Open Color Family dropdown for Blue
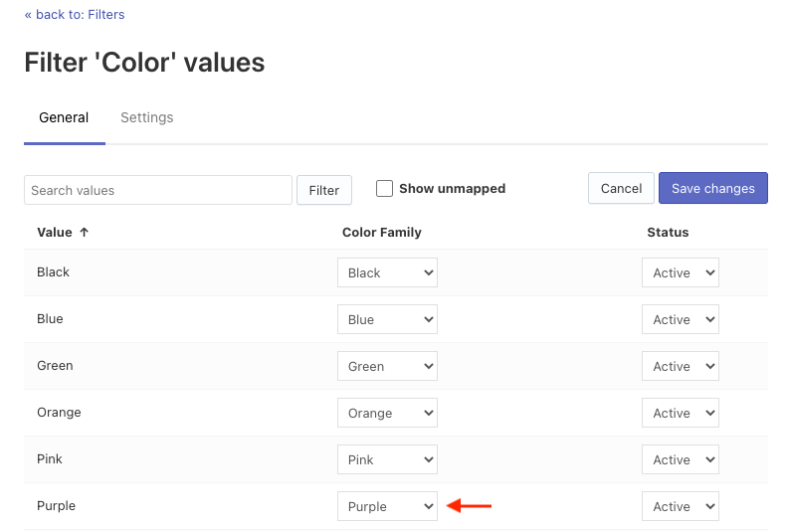The width and height of the screenshot is (787, 532). point(387,319)
